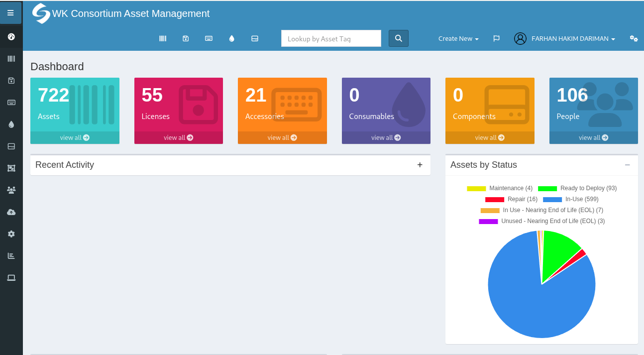Screen dimensions: 644x355
Task: Click the floppy Licenses icon in top toolbar
Action: [x=186, y=38]
